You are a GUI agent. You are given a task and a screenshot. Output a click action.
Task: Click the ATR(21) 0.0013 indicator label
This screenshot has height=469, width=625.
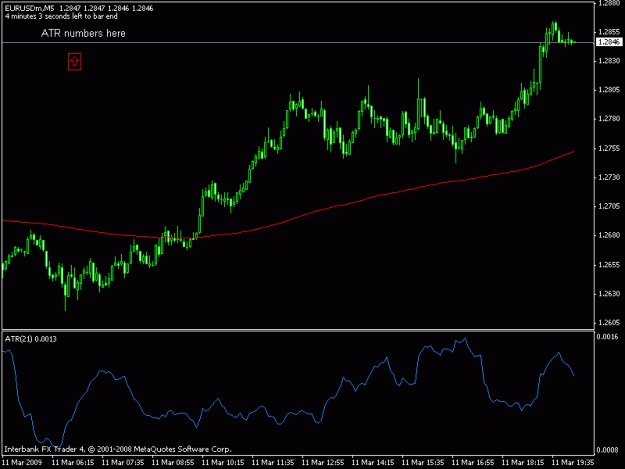(x=31, y=339)
